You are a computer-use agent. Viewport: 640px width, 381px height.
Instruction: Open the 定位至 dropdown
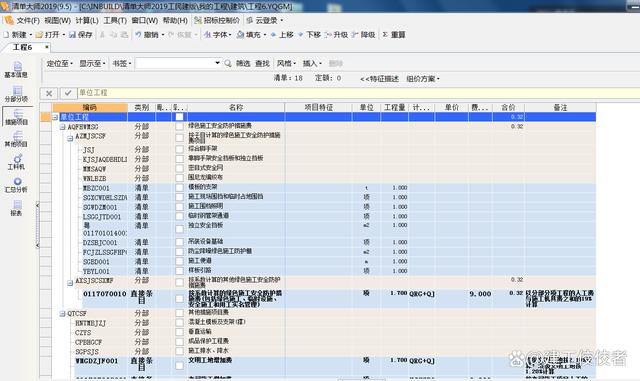pos(60,63)
